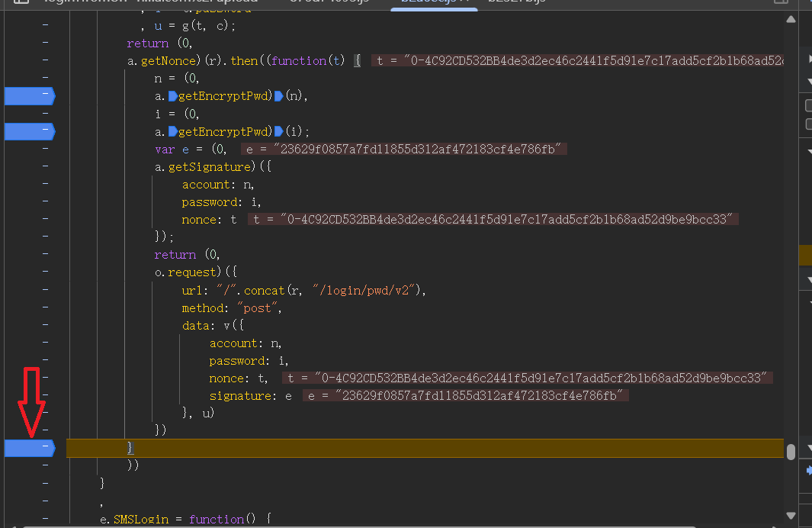
Task: Add breakpoint in gutter at 'signature: e' line
Action: point(46,395)
